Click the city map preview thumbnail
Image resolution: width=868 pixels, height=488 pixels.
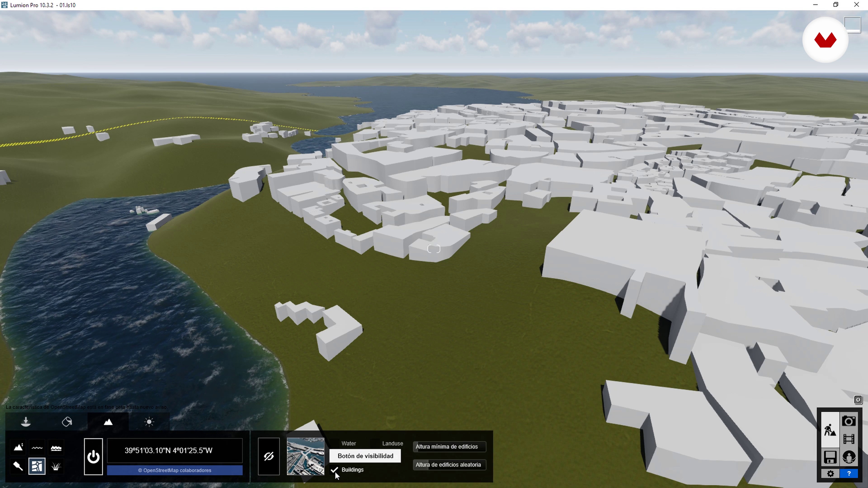point(305,457)
